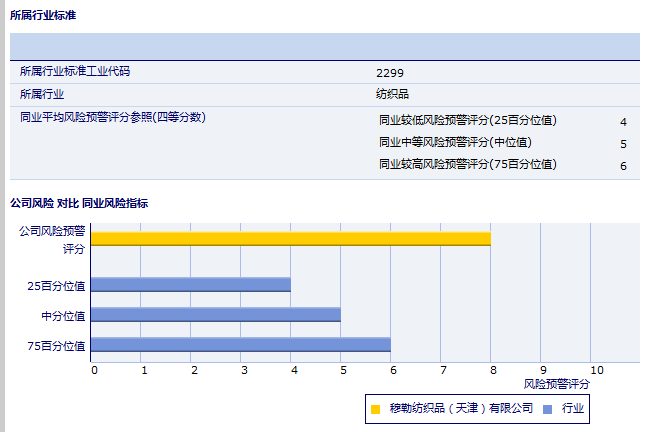
Task: Click the 同业较高风险预警评分(75百分位值) text
Action: pos(468,165)
